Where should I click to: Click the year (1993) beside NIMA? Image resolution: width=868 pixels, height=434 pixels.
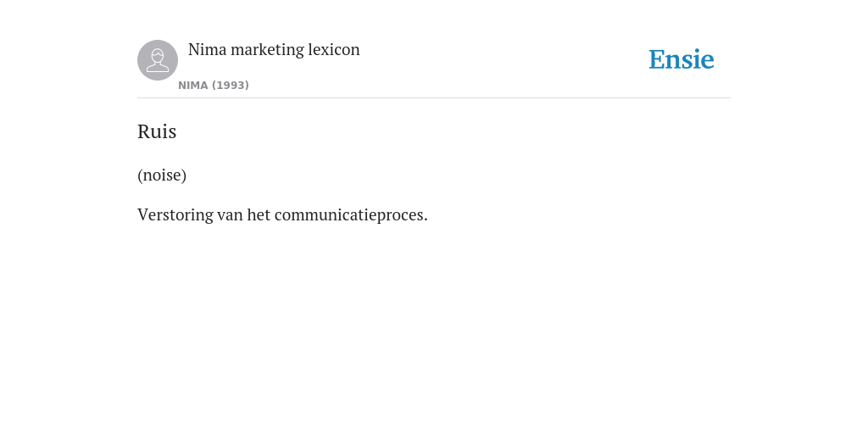pyautogui.click(x=231, y=86)
